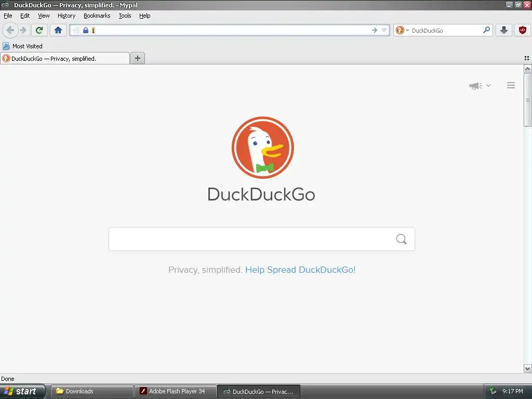Click the system tray network icon

click(x=493, y=391)
